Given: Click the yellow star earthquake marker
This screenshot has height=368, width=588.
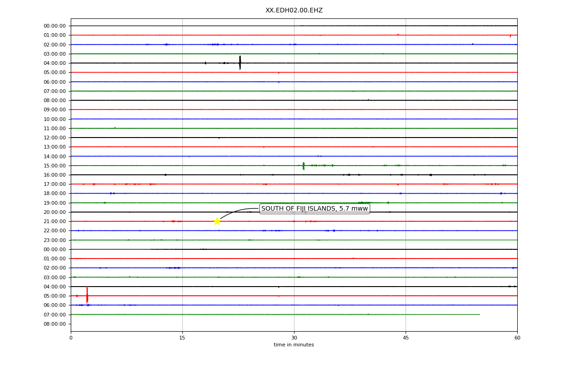Looking at the screenshot, I should point(217,221).
